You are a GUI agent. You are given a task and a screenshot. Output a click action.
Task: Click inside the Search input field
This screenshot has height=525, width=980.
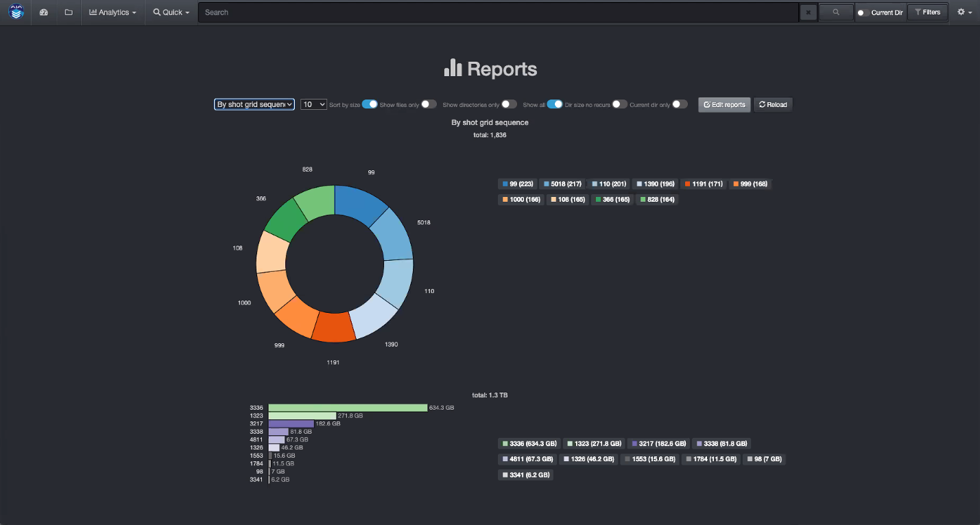coord(480,12)
